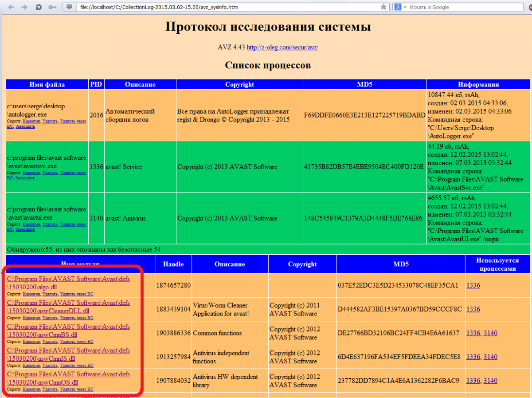This screenshot has width=532, height=398.
Task: Open the aswCmnOS.dll module path link
Action: point(68,378)
